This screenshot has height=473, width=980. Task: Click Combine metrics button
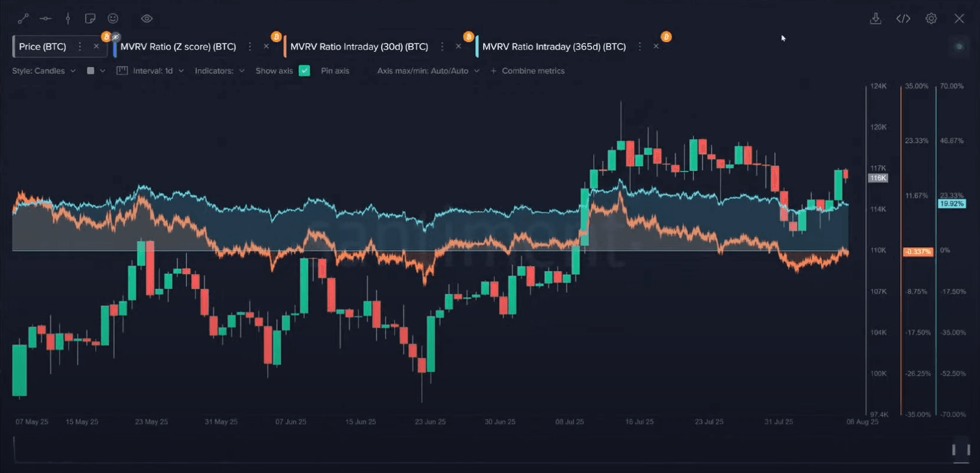coord(528,71)
